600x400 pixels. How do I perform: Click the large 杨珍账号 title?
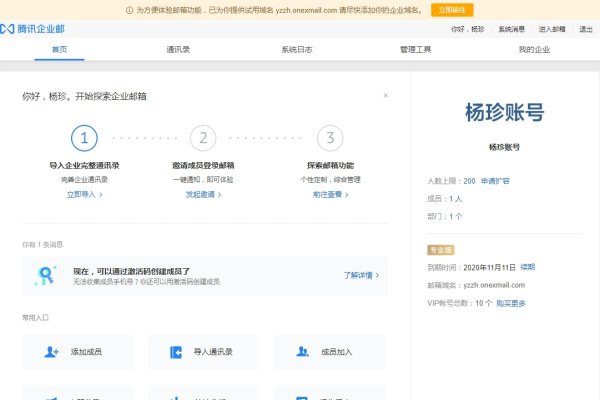coord(505,112)
